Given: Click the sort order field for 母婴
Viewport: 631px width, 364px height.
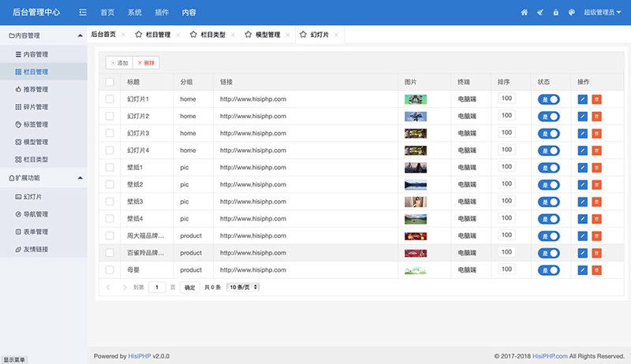Looking at the screenshot, I should click(506, 269).
